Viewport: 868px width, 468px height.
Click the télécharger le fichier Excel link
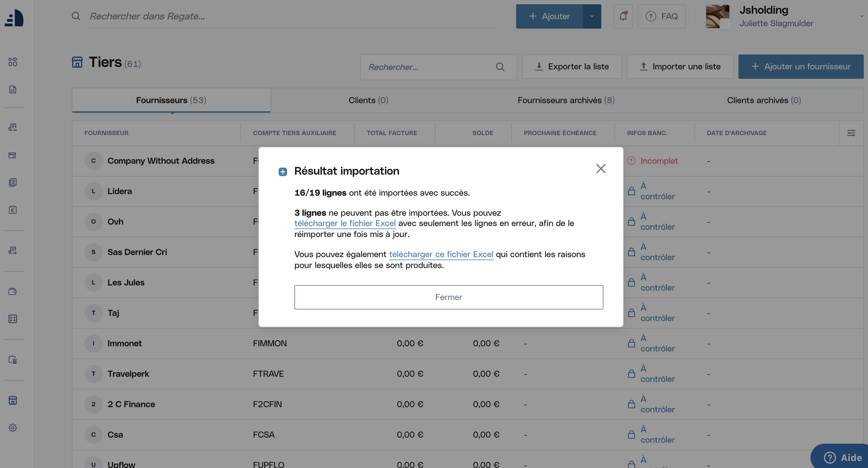coord(345,223)
